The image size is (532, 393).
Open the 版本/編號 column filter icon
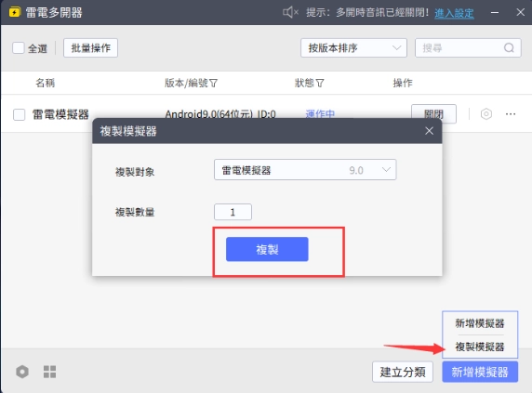pyautogui.click(x=213, y=83)
